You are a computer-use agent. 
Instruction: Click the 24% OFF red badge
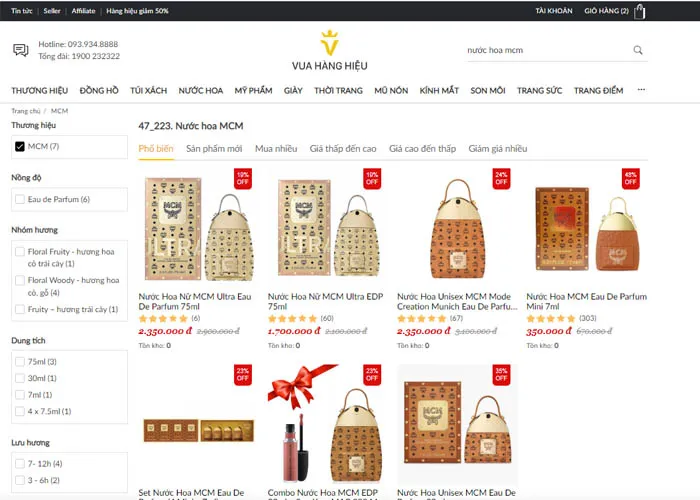pos(501,179)
